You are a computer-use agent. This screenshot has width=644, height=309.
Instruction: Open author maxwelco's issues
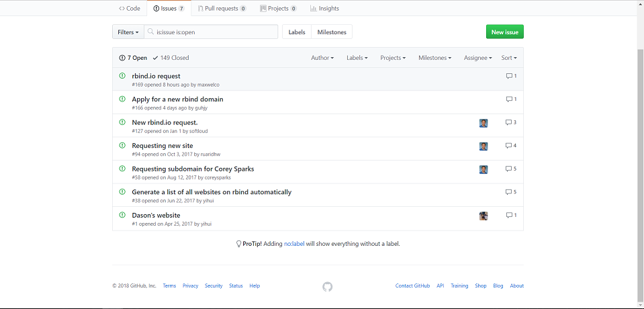tap(209, 85)
